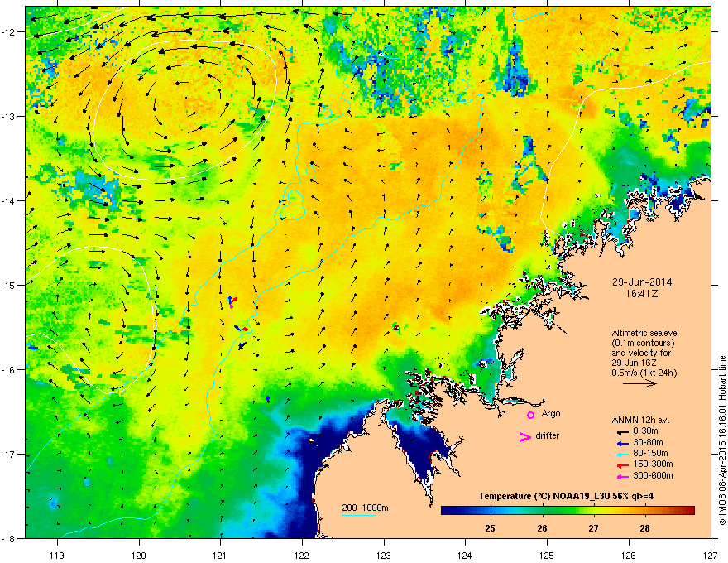Image resolution: width=728 pixels, height=563 pixels.
Task: Click the '200 1000m' isobath label
Action: 365,508
